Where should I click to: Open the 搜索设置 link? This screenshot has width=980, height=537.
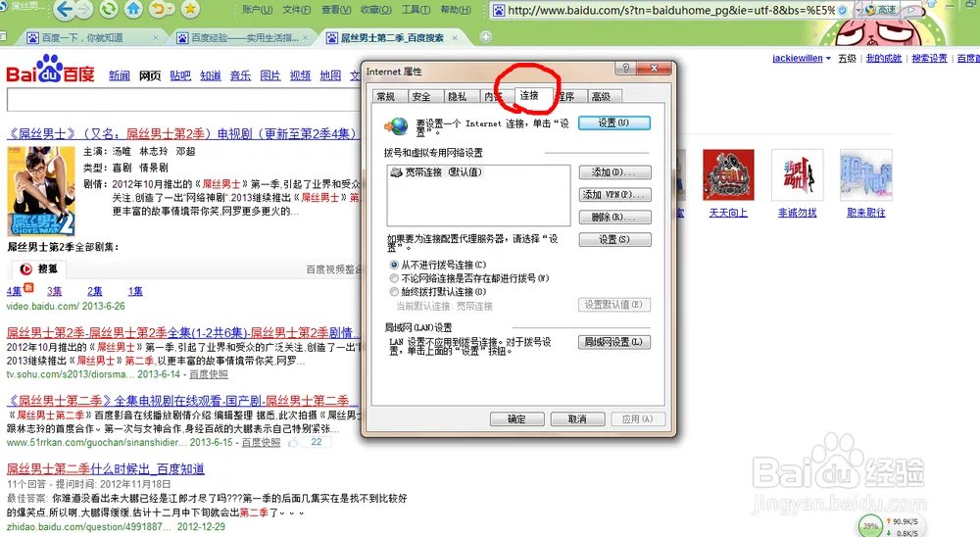(x=929, y=58)
